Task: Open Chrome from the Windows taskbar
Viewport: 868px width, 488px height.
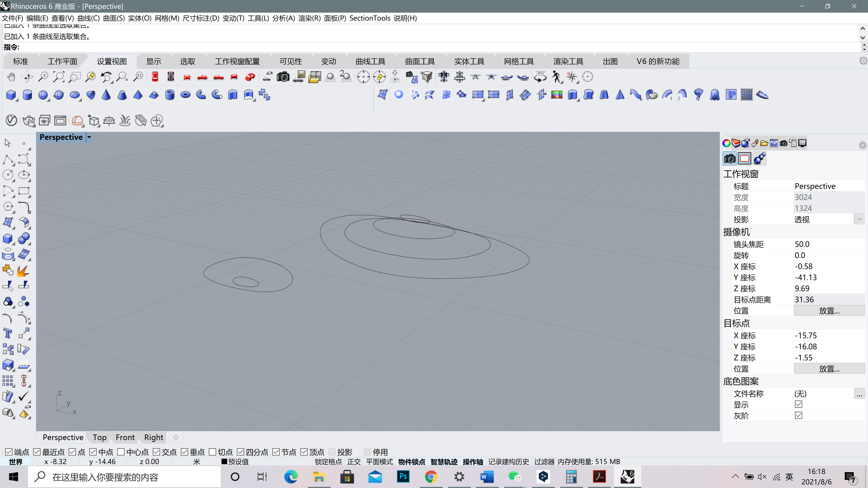Action: tap(431, 476)
